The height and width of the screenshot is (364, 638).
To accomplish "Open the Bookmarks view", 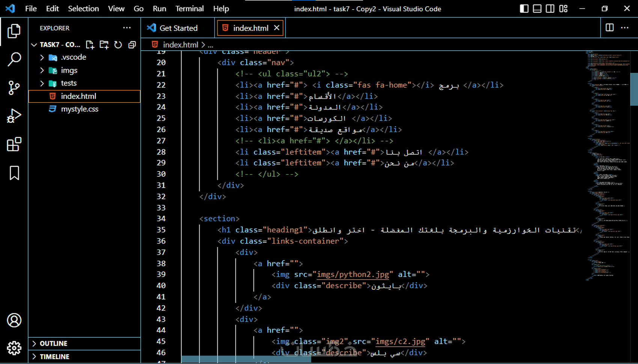I will click(14, 173).
